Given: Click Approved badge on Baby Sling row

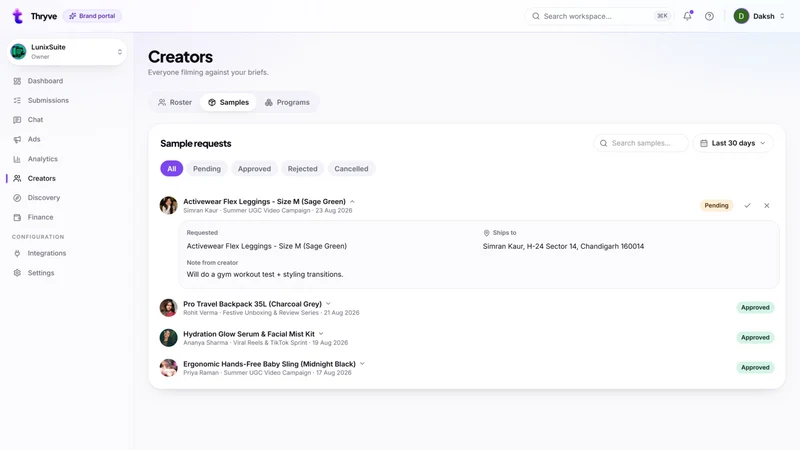Looking at the screenshot, I should tap(755, 368).
